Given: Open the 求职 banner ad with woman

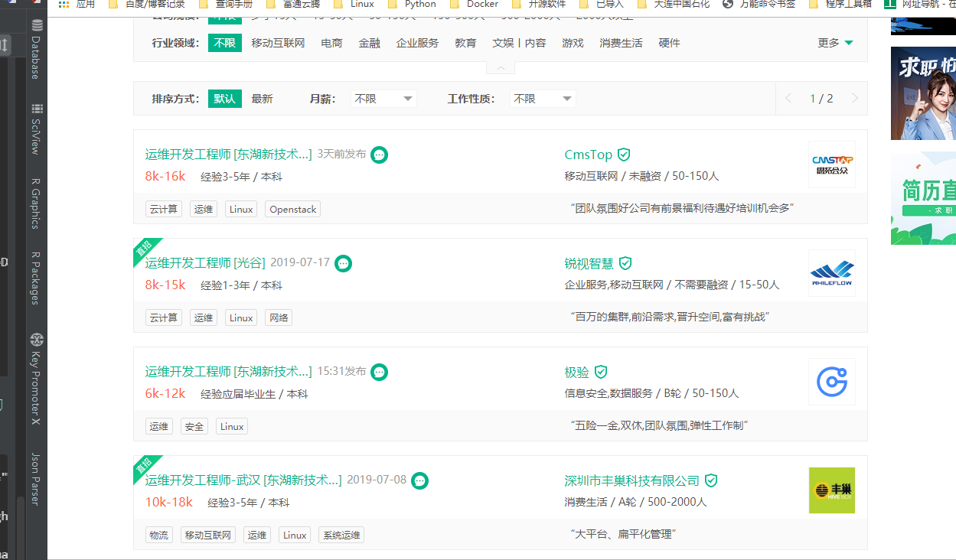Looking at the screenshot, I should pos(923,93).
